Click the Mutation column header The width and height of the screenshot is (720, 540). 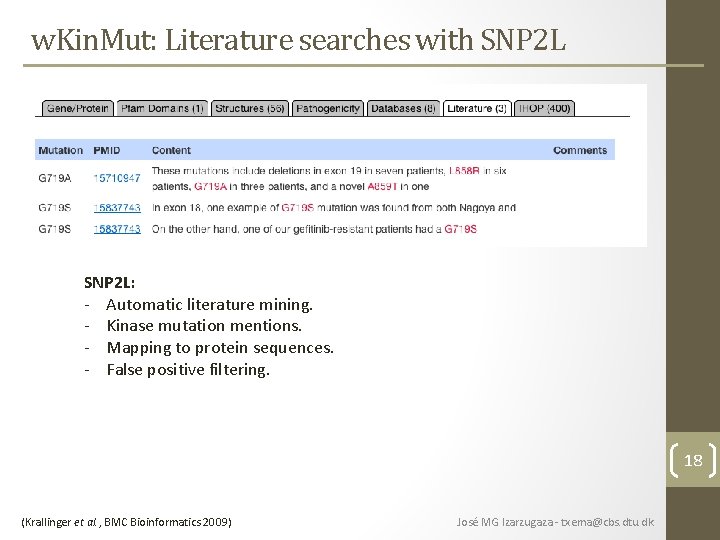coord(61,150)
